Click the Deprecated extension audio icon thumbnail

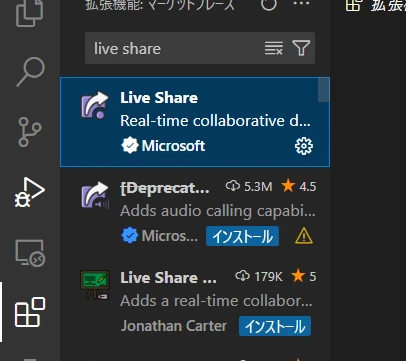tap(95, 195)
